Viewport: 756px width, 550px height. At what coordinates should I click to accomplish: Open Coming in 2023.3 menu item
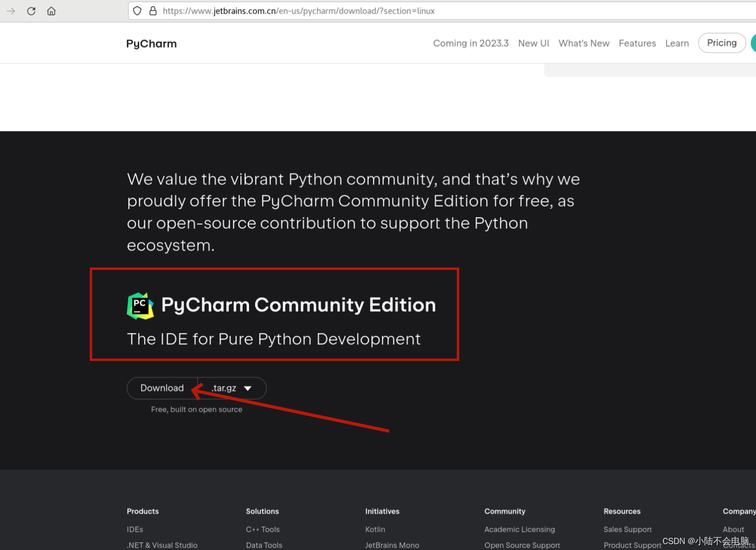coord(471,43)
